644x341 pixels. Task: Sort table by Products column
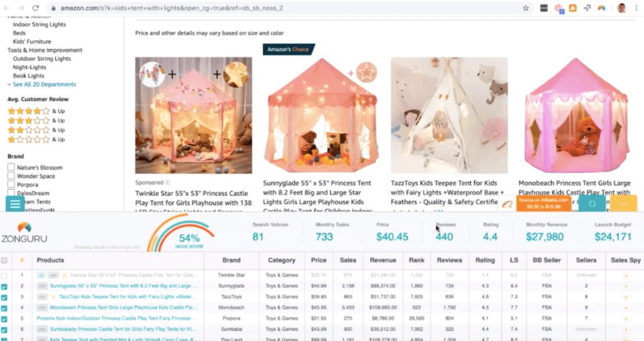point(50,260)
